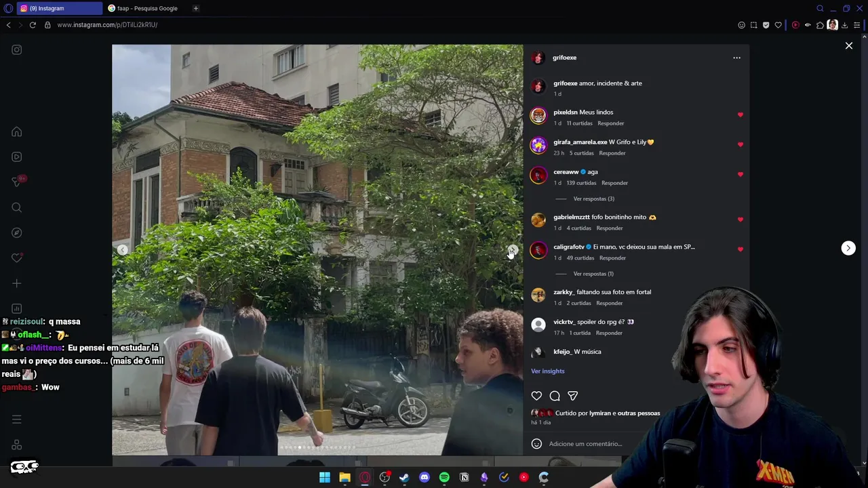This screenshot has width=868, height=488.
Task: View '139 curtidas' on cereaww's comment
Action: [581, 183]
